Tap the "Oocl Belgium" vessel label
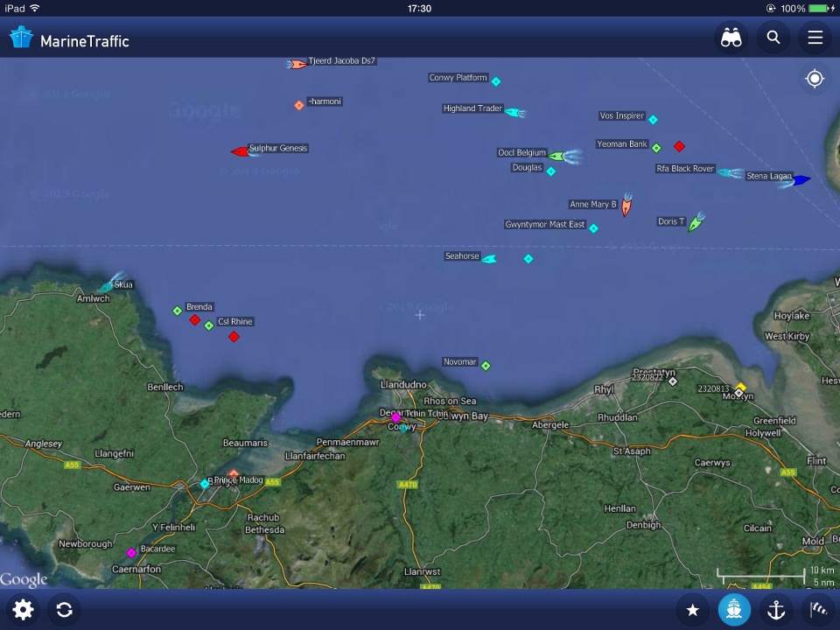This screenshot has width=840, height=630. (521, 152)
